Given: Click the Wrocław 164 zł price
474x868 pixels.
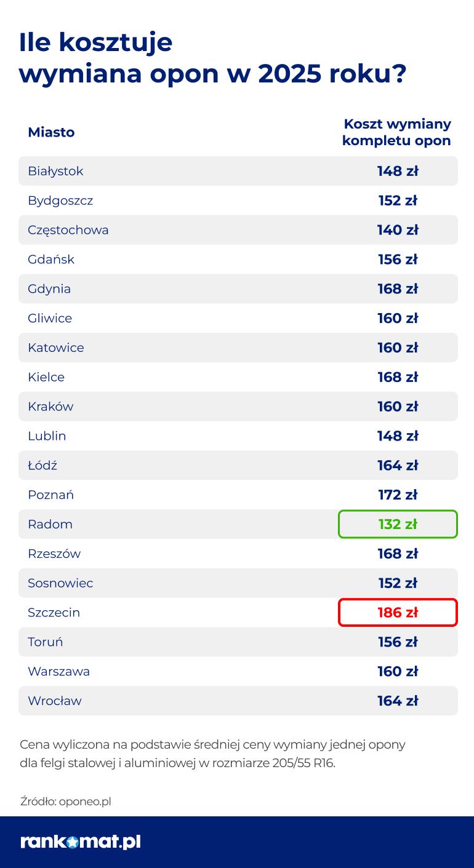Looking at the screenshot, I should tap(398, 701).
